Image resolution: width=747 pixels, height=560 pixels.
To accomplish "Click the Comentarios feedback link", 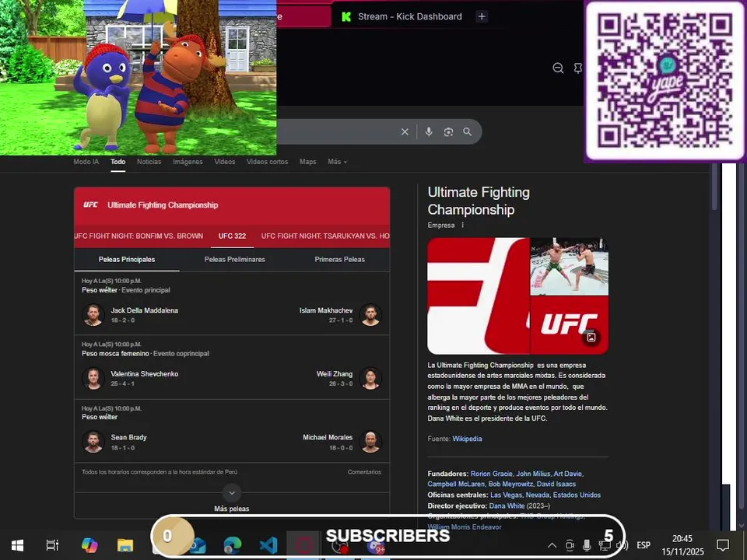I will click(364, 472).
